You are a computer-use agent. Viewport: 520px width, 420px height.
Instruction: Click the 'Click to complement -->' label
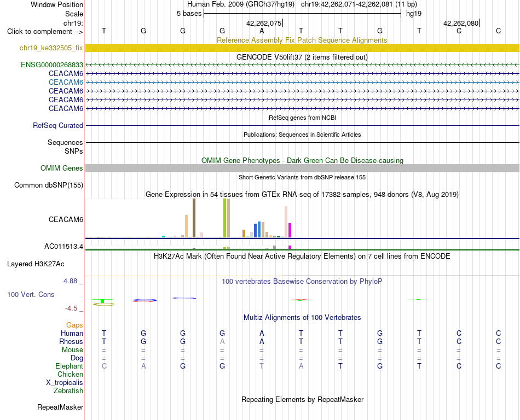[45, 32]
